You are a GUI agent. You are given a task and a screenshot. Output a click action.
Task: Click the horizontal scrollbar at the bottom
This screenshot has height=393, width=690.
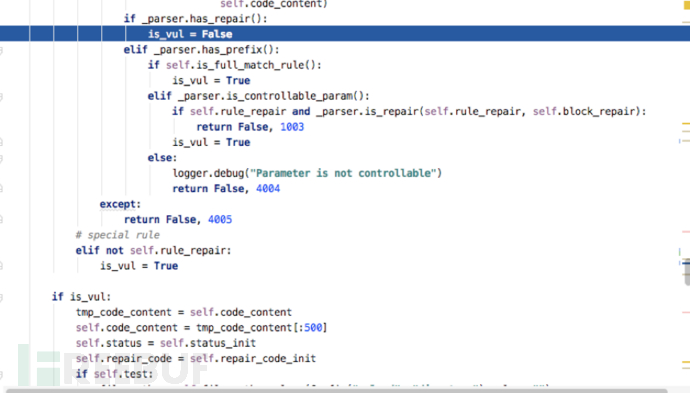click(337, 391)
